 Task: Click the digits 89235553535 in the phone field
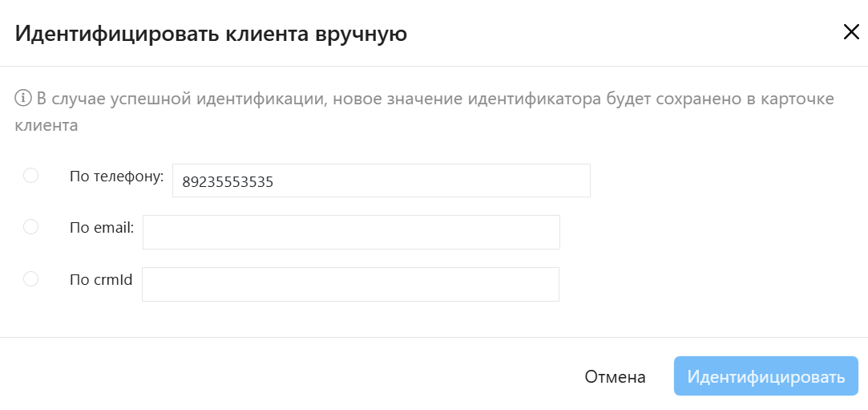(228, 181)
